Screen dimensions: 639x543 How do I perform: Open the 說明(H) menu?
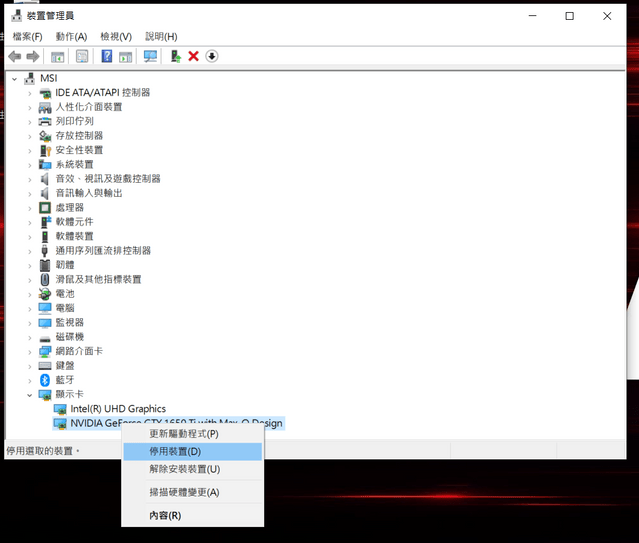(x=161, y=37)
